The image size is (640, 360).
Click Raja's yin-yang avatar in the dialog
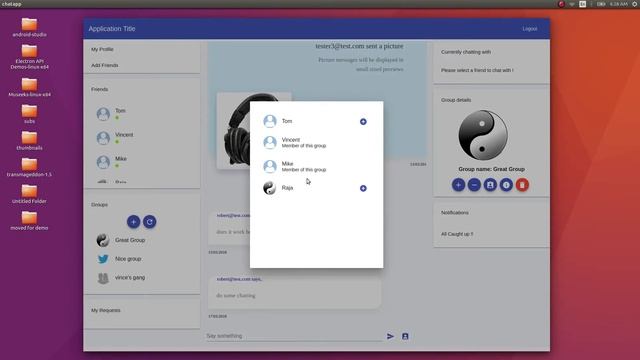270,188
